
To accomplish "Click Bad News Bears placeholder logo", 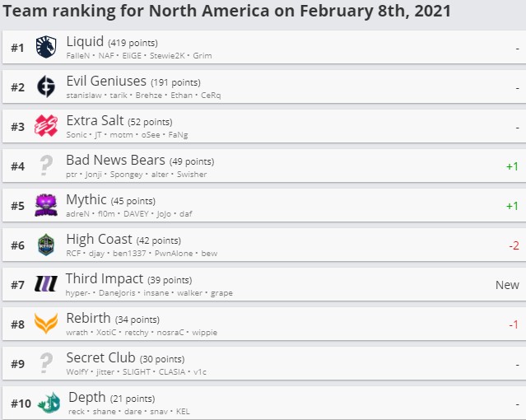I will 46,166.
